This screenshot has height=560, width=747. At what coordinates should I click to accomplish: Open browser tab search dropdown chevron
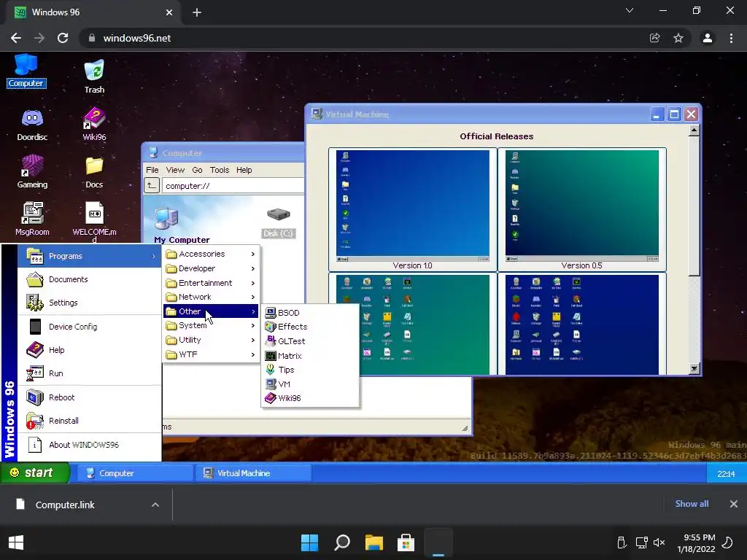click(630, 10)
